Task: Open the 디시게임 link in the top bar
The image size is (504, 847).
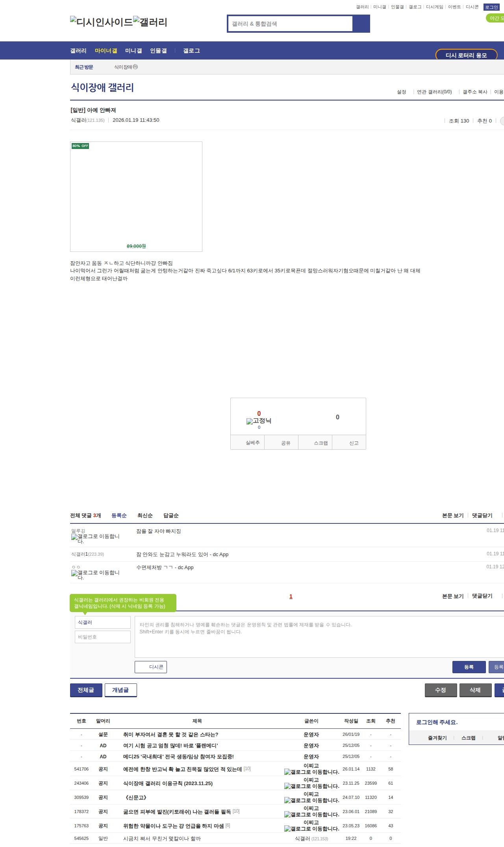Action: coord(434,7)
